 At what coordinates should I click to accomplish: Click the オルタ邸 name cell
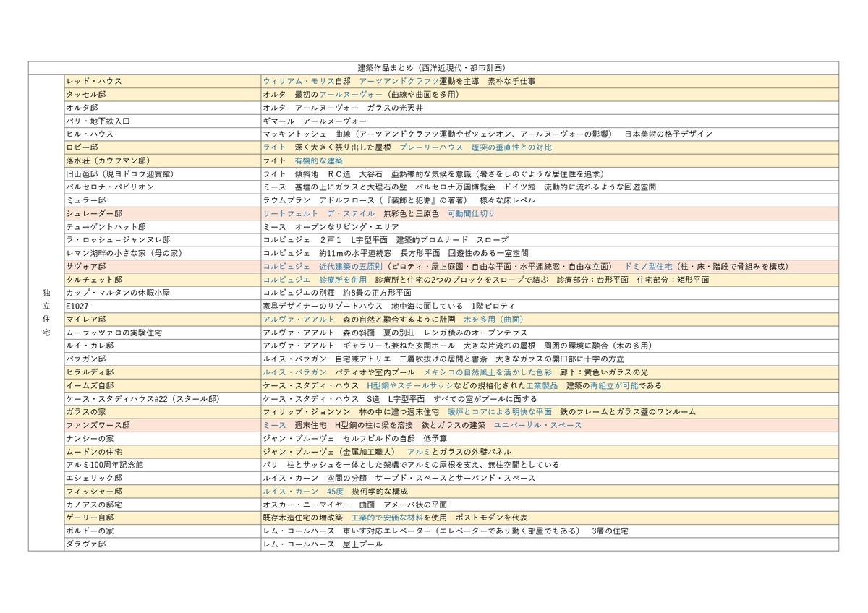(162, 108)
